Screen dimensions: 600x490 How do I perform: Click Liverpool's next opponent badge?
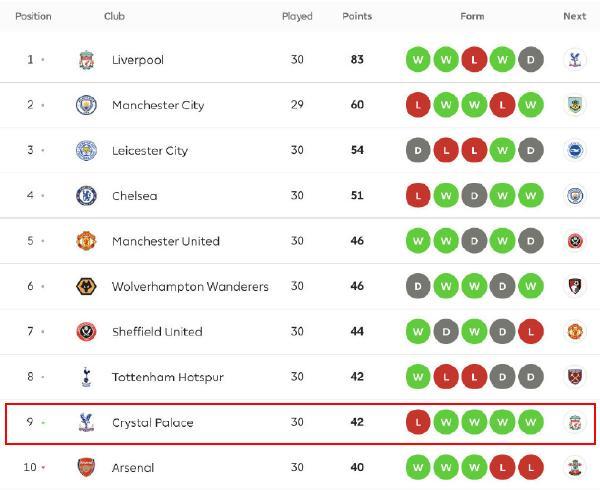tap(574, 60)
